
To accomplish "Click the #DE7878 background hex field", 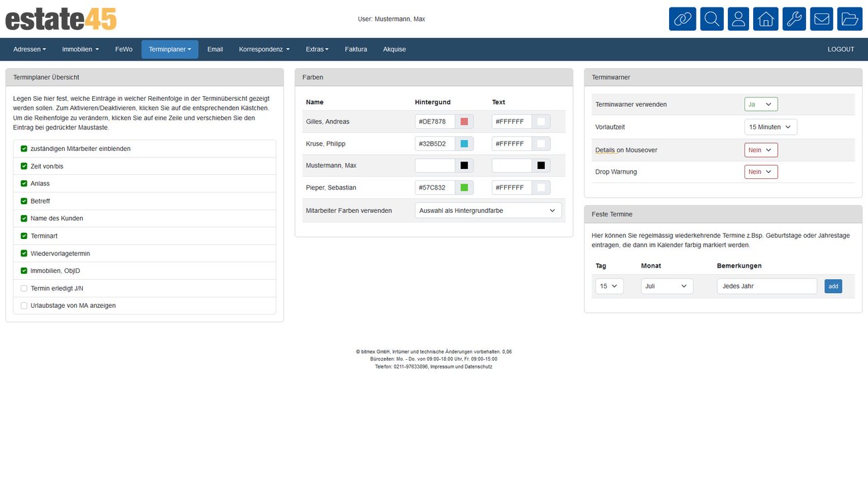I will point(435,121).
